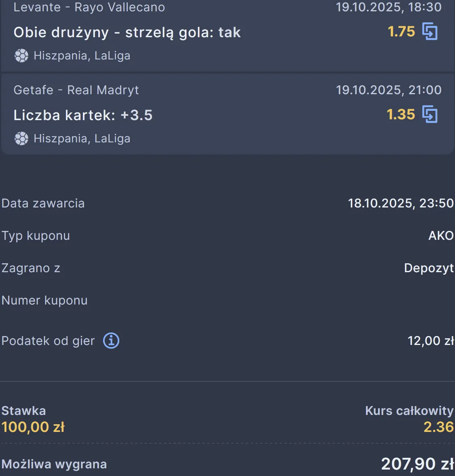The height and width of the screenshot is (476, 455).
Task: Click football icon in Getafe match row
Action: pyautogui.click(x=21, y=139)
